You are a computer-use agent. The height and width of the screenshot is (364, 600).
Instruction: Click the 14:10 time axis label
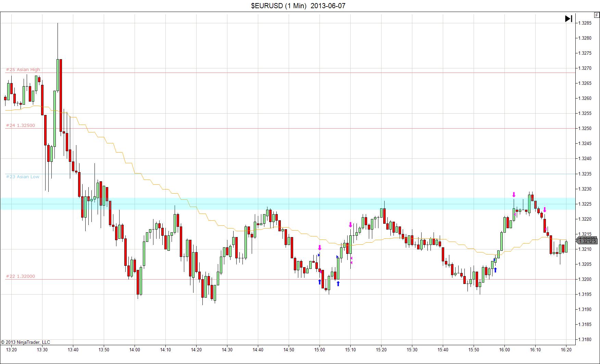tap(165, 350)
